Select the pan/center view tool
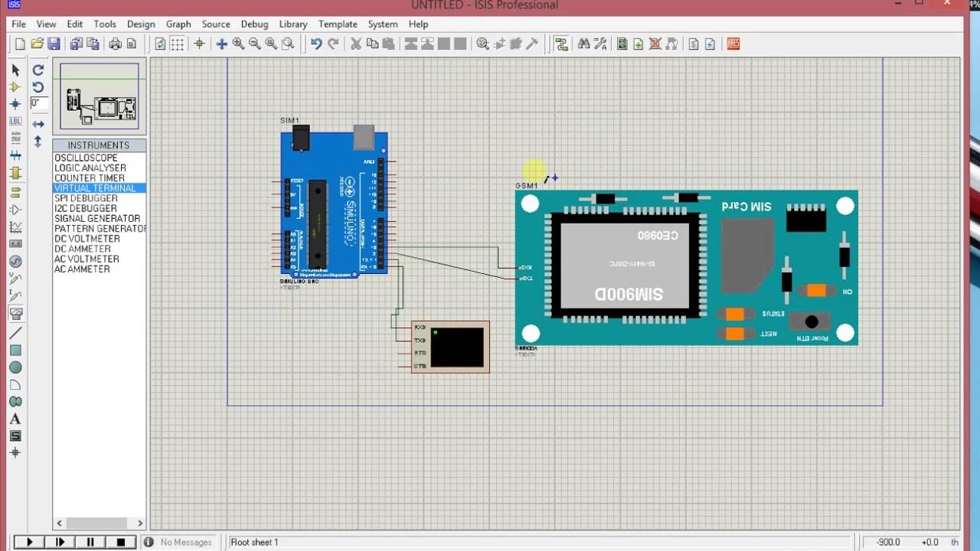This screenshot has height=551, width=980. 221,44
